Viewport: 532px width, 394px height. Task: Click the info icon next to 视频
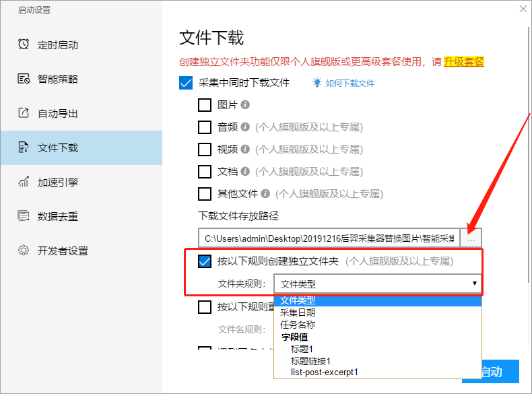coord(245,150)
